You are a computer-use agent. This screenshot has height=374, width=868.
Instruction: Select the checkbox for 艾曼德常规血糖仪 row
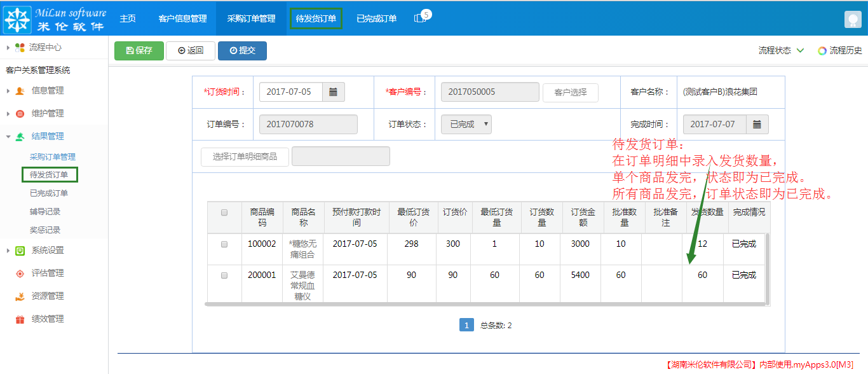coord(224,275)
